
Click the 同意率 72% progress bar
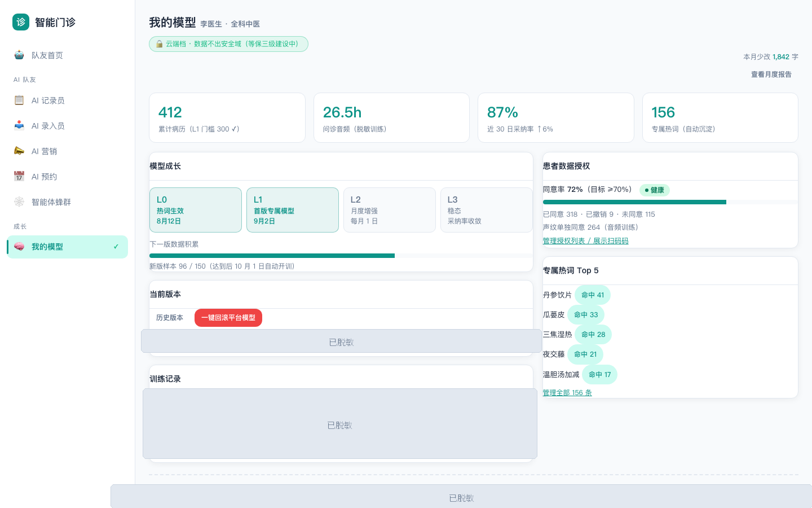670,202
